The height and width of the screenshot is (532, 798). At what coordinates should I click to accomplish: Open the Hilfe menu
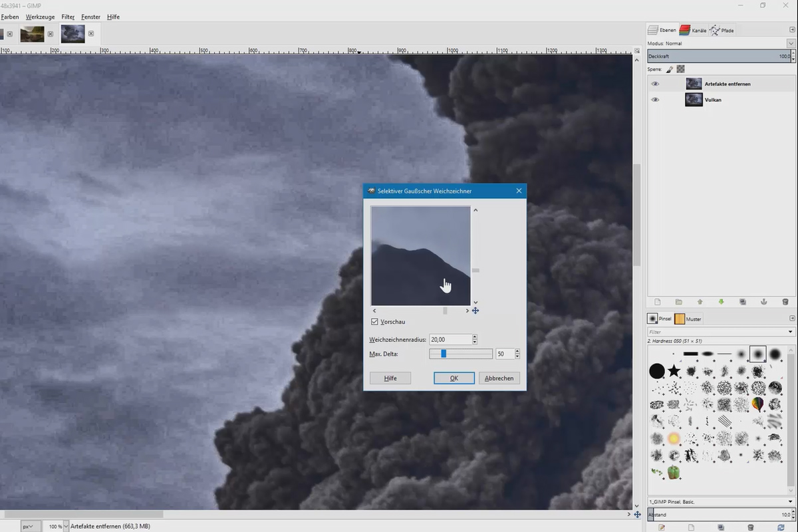(x=113, y=17)
